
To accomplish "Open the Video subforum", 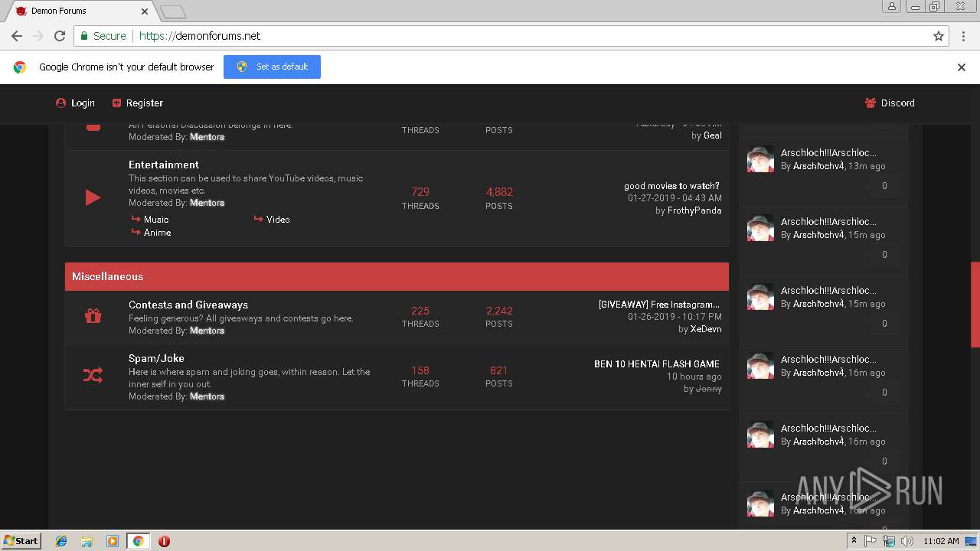I will coord(278,220).
